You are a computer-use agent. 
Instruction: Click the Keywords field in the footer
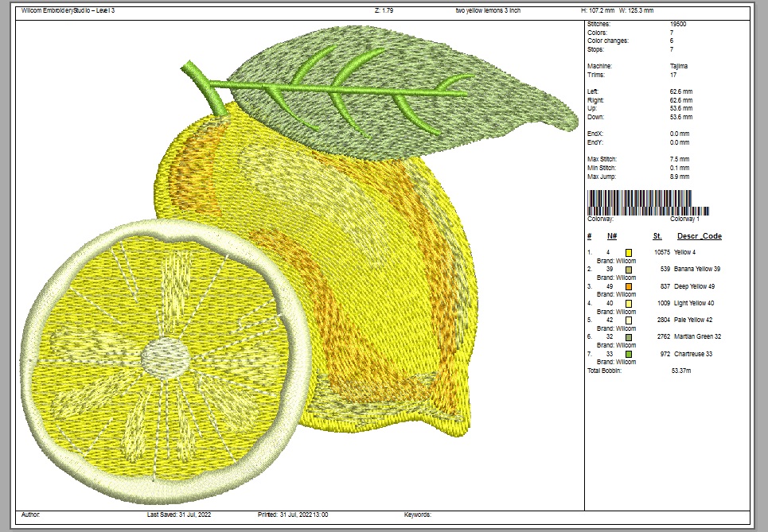click(418, 515)
